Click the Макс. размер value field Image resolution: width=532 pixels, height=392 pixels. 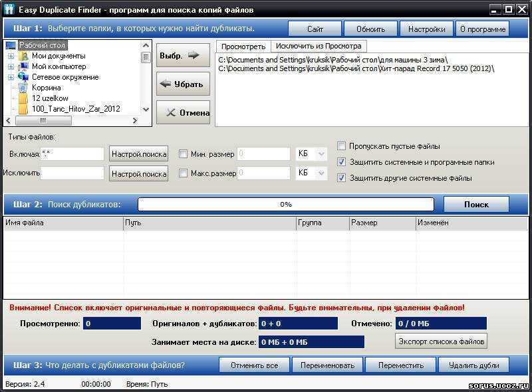click(263, 173)
